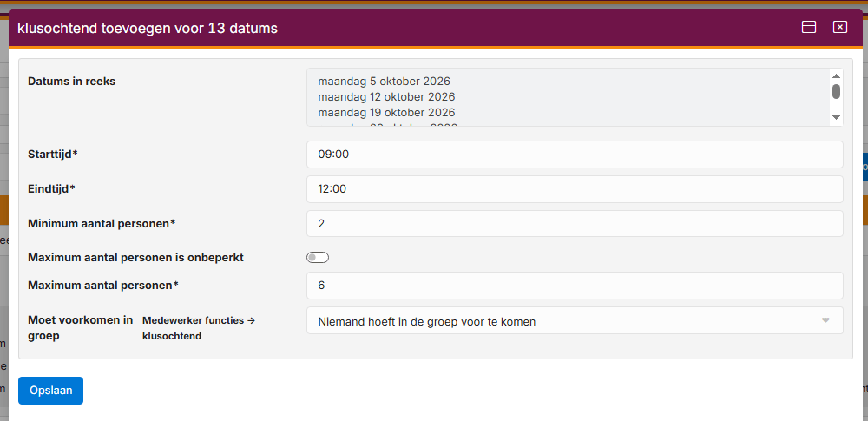Click the dialog title klusochtend toevoegen voor 13 datums
Screen dimensions: 868x421
point(148,29)
